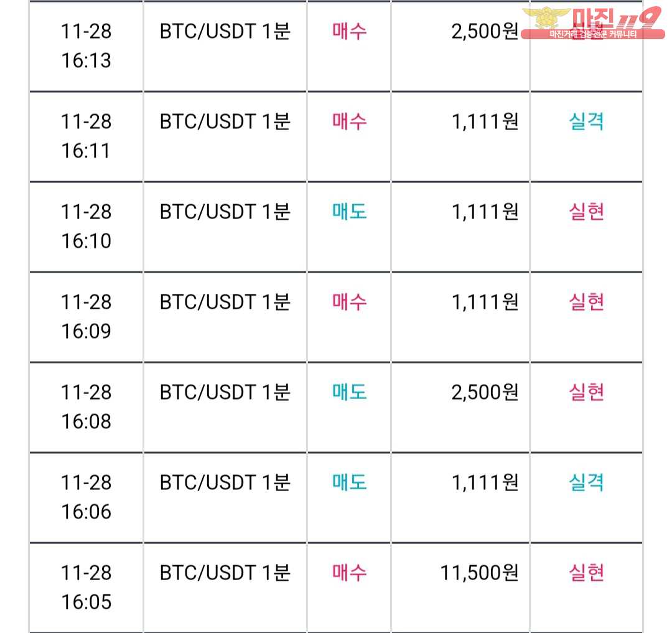672x633 pixels.
Task: Click 실현 result in 16:10 row
Action: point(586,212)
